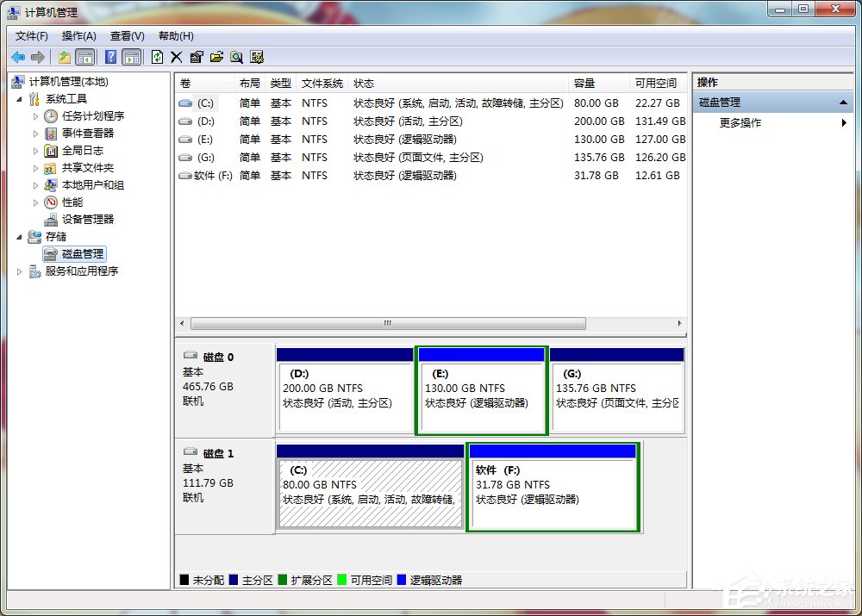
Task: Expand 服务和应用程序 in the sidebar
Action: coord(19,271)
